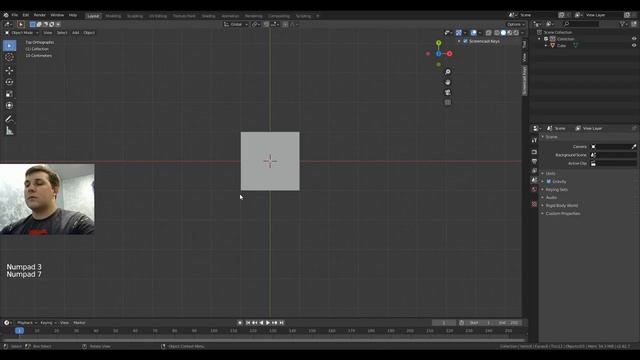This screenshot has height=360, width=640.
Task: Click the Cube item in outliner
Action: (561, 45)
